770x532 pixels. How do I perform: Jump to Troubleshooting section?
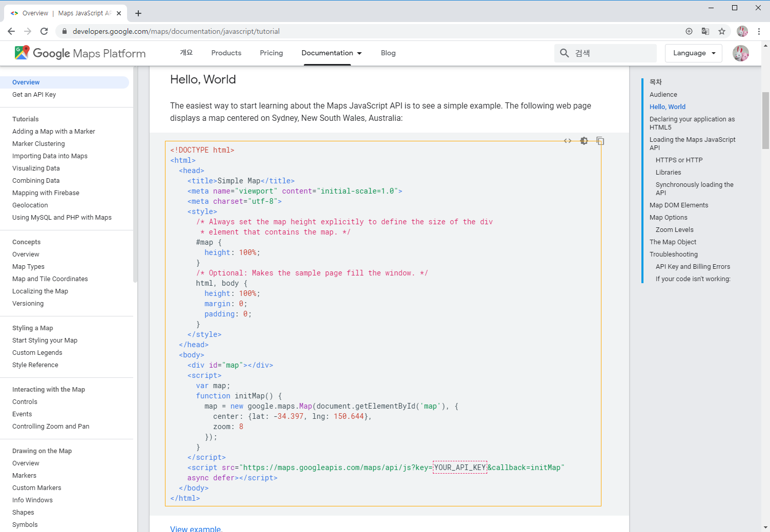coord(673,254)
